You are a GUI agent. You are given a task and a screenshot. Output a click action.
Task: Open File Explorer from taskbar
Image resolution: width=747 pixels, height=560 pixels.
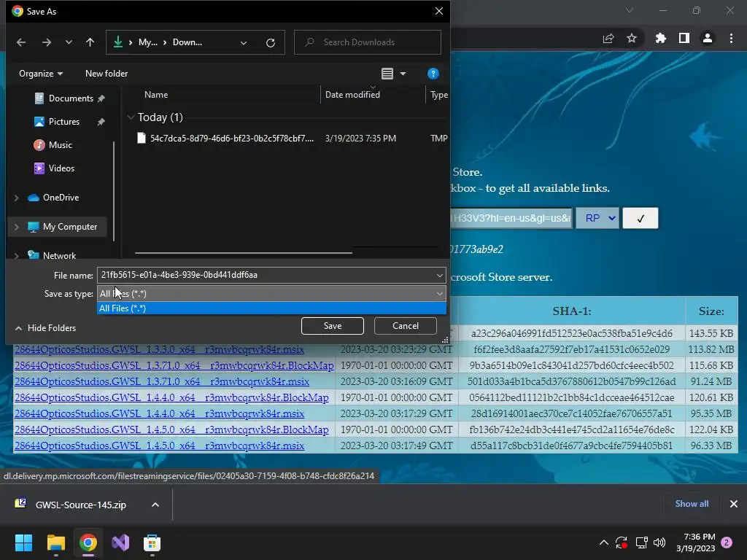tap(55, 542)
